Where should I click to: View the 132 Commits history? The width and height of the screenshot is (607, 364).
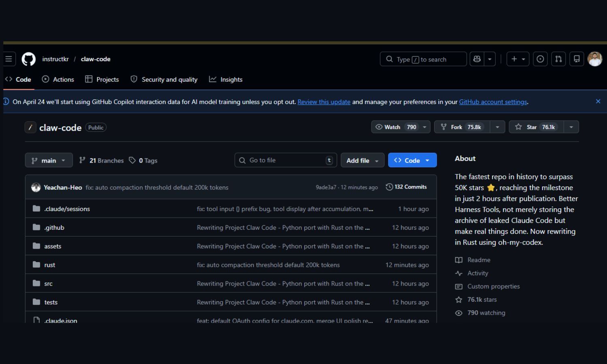406,187
